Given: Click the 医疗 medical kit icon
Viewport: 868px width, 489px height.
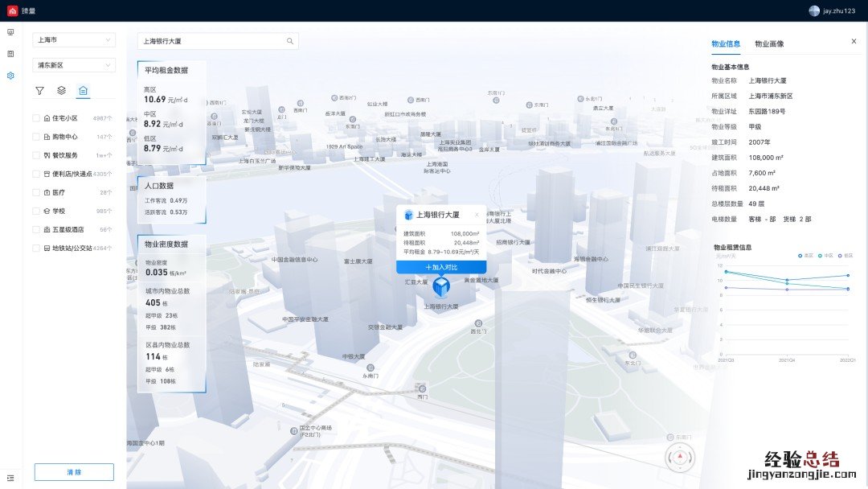Looking at the screenshot, I should click(47, 192).
